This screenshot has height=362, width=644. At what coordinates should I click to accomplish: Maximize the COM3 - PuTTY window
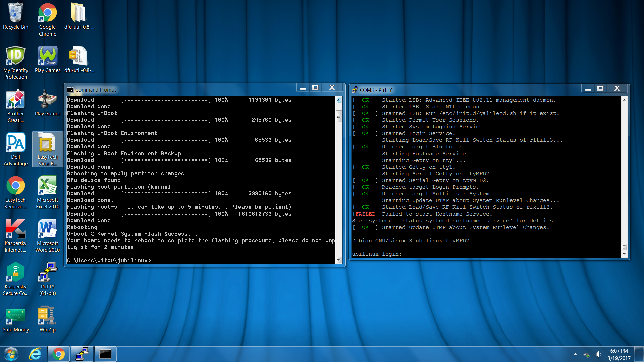coord(600,88)
